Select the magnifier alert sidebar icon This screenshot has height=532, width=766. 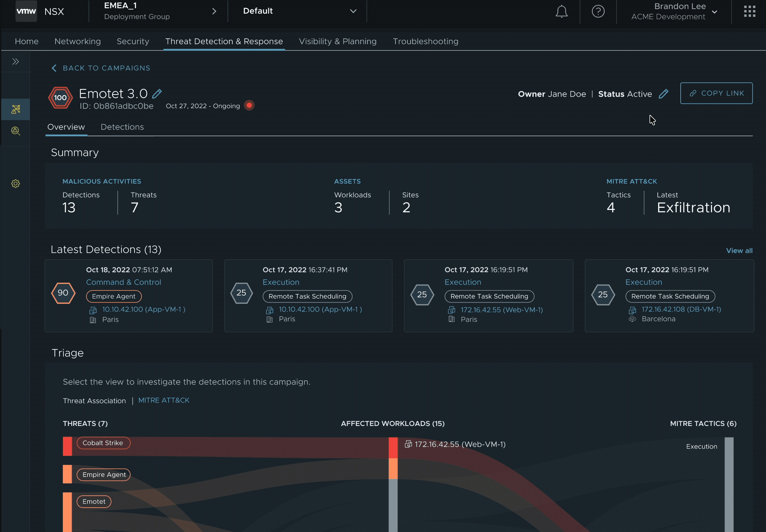[16, 131]
